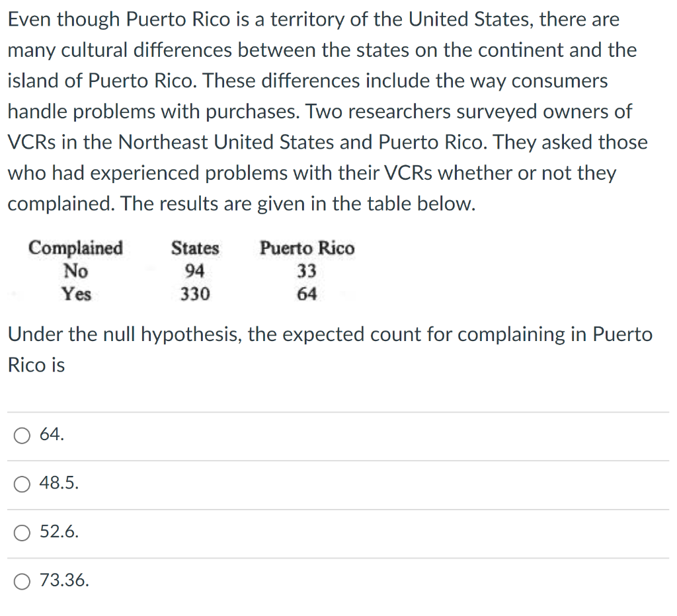
Task: Click the Complained column header in table
Action: point(76,249)
